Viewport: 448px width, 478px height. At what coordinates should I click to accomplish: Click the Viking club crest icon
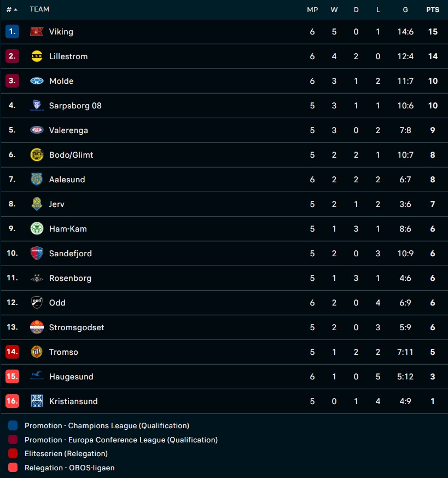(37, 32)
